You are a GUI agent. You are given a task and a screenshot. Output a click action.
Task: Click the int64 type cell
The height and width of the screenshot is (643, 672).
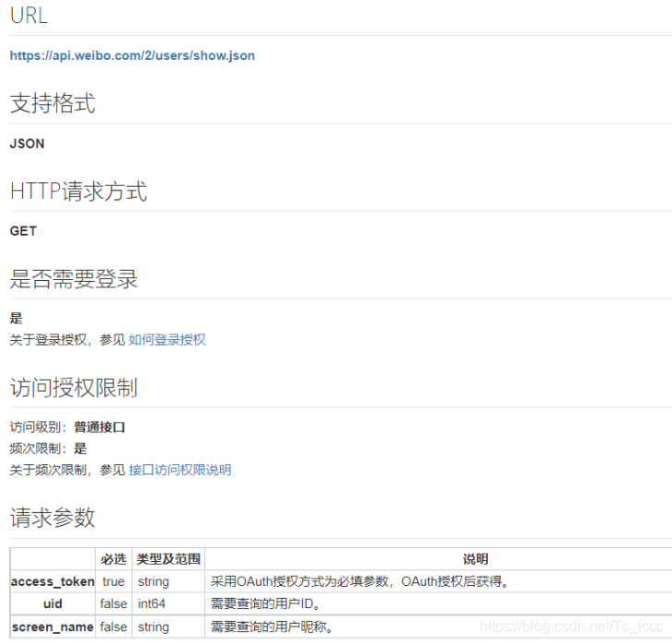168,604
